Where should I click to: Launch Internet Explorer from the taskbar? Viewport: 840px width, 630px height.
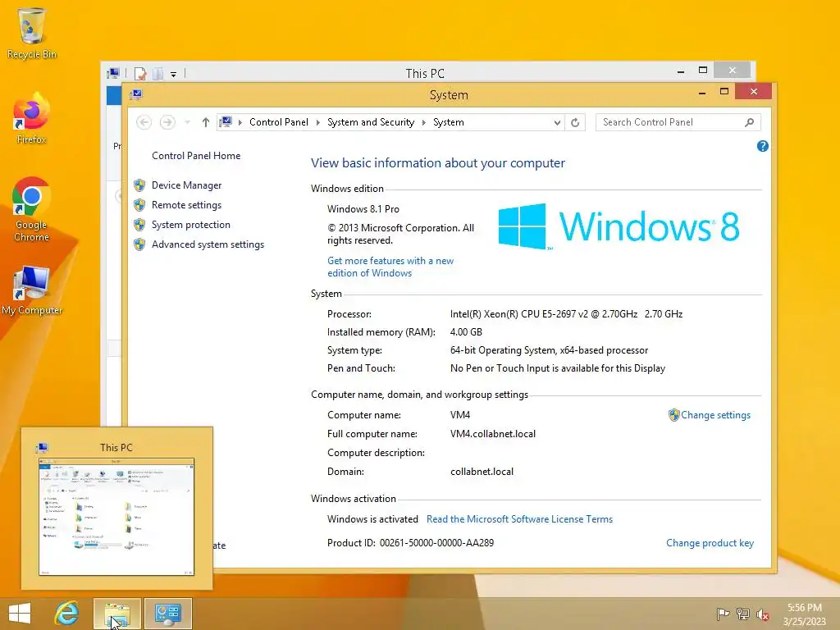pyautogui.click(x=67, y=614)
